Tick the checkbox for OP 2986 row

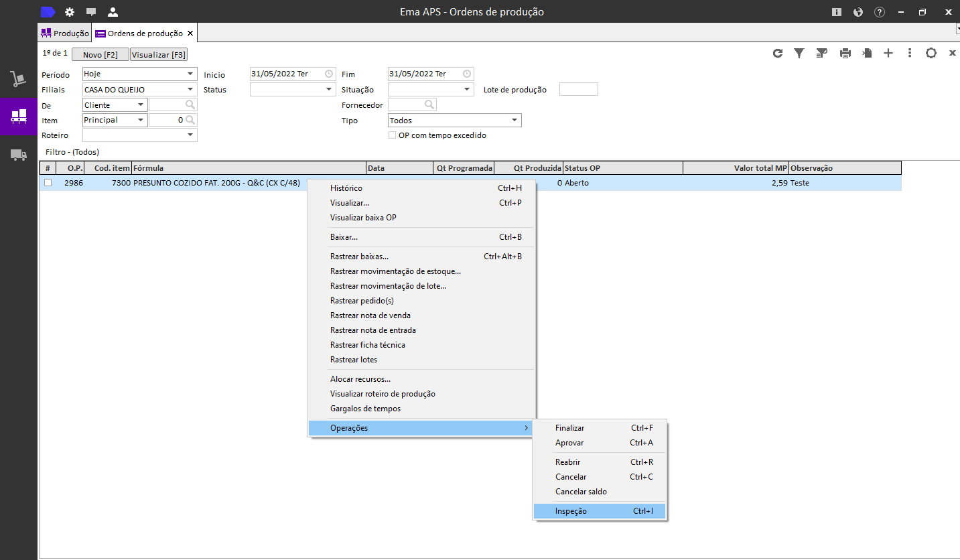[48, 183]
